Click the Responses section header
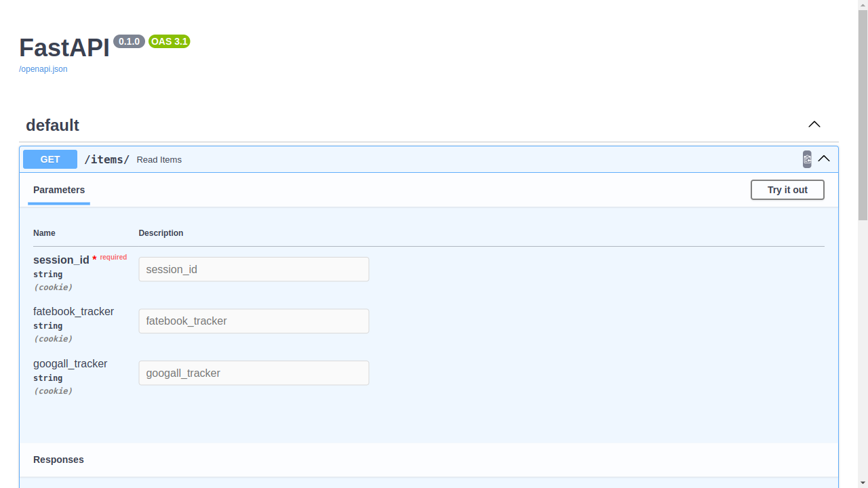Screen dimensions: 868x488 coord(58,460)
